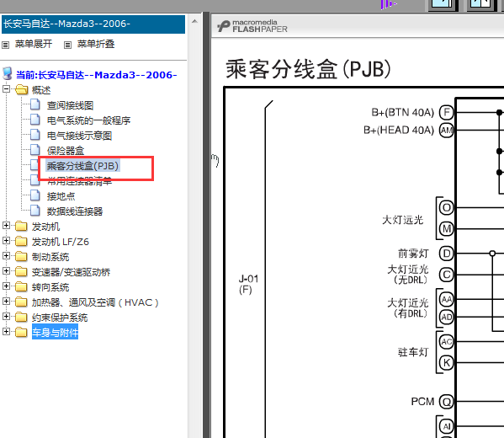This screenshot has height=438, width=504.
Task: Expand the 变速器/变速驱动桥 folder
Action: (6, 271)
